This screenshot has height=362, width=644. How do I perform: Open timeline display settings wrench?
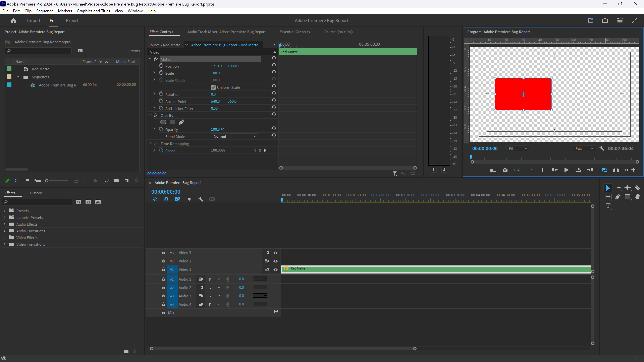(x=201, y=199)
